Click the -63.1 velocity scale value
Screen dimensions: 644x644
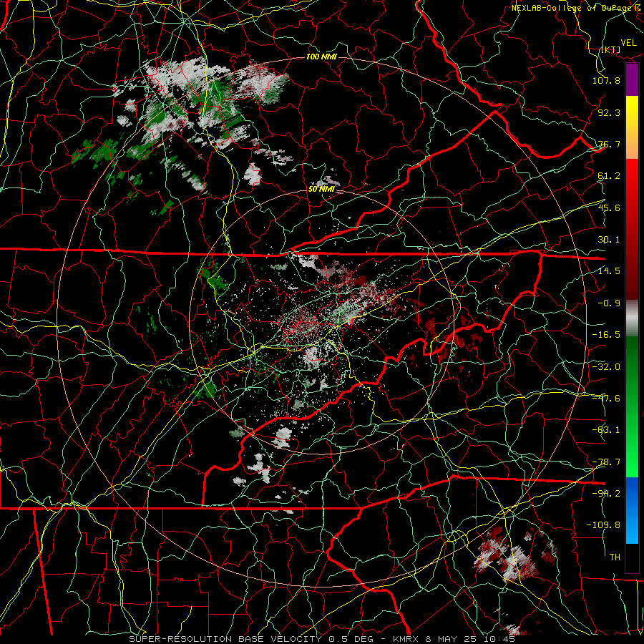pyautogui.click(x=606, y=429)
